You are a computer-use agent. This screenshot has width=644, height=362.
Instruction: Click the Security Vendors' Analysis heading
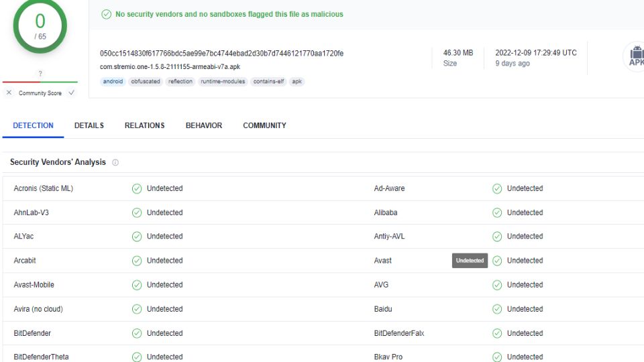[58, 162]
